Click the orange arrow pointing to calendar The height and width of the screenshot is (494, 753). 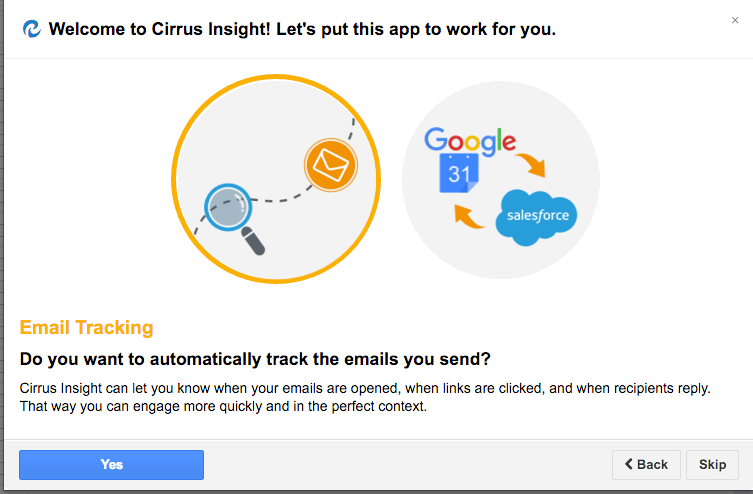[468, 217]
